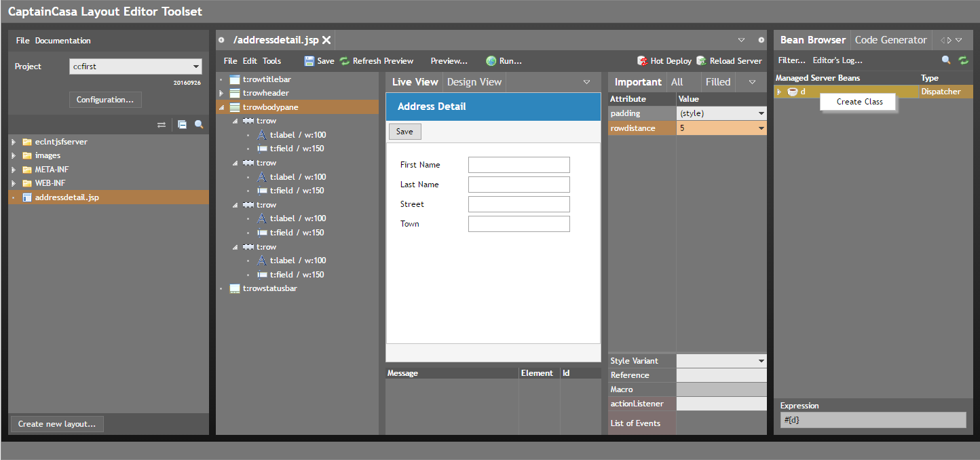This screenshot has width=980, height=460.
Task: Click green refresh icon in Bean Browser
Action: pos(963,60)
